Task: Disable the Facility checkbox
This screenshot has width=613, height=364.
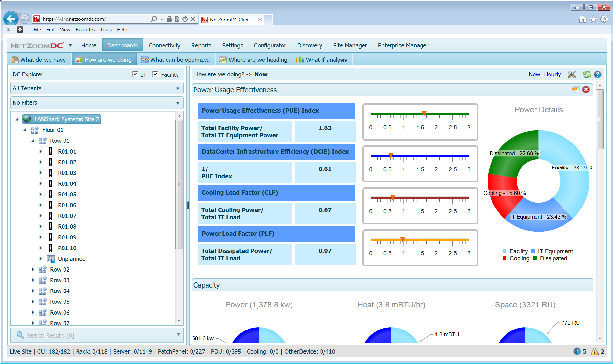Action: 155,74
